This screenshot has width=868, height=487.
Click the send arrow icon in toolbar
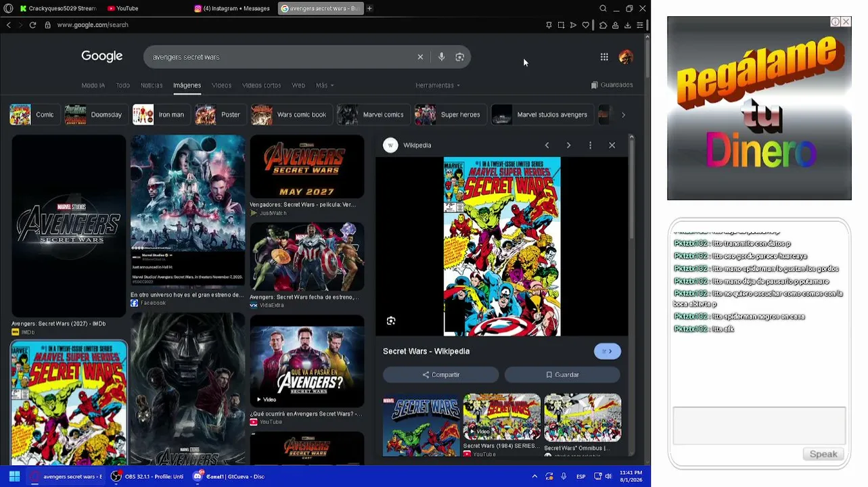pyautogui.click(x=573, y=25)
